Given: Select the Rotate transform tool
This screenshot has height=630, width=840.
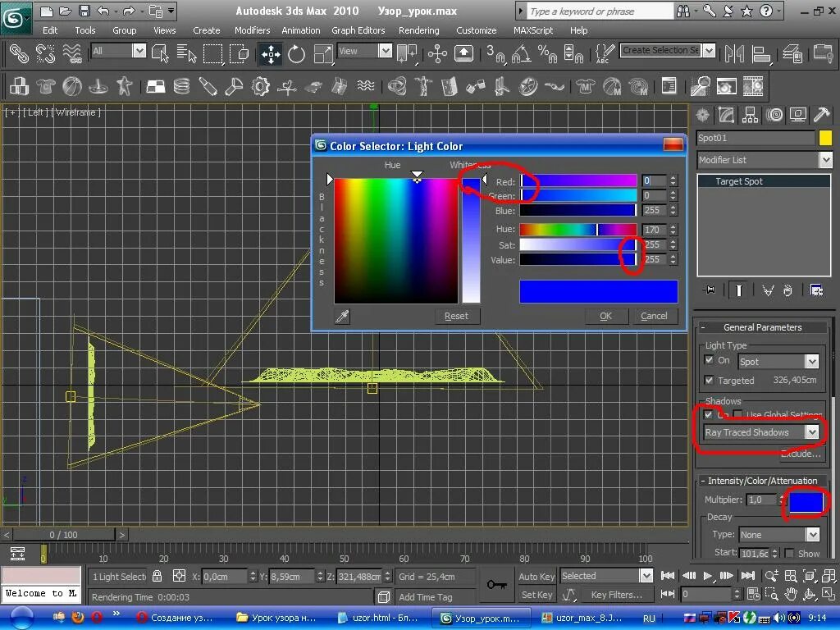Looking at the screenshot, I should pyautogui.click(x=296, y=54).
